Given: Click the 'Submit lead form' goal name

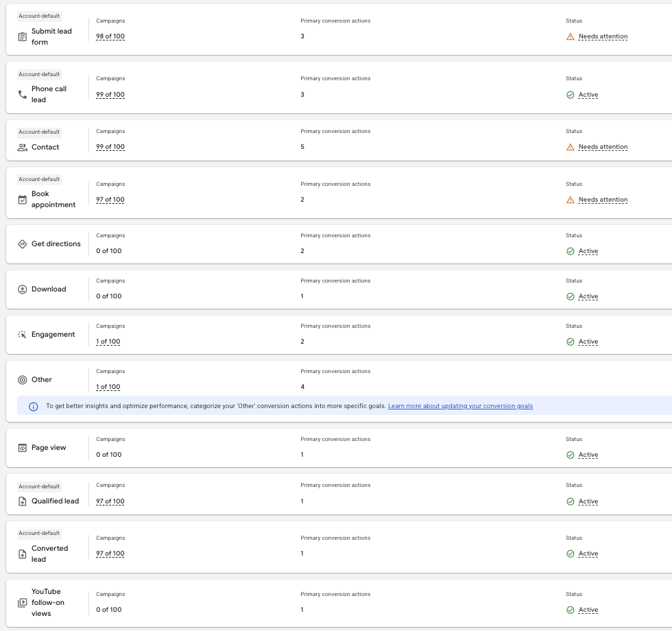Looking at the screenshot, I should (51, 36).
